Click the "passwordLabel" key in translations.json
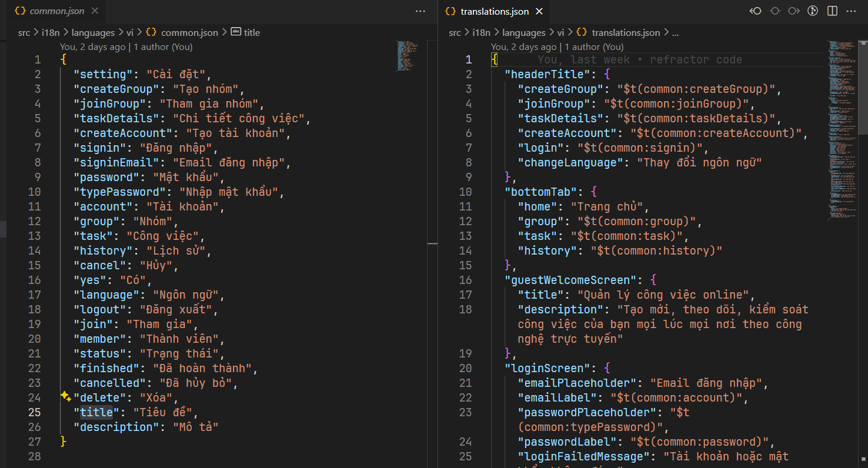This screenshot has height=468, width=868. [567, 442]
